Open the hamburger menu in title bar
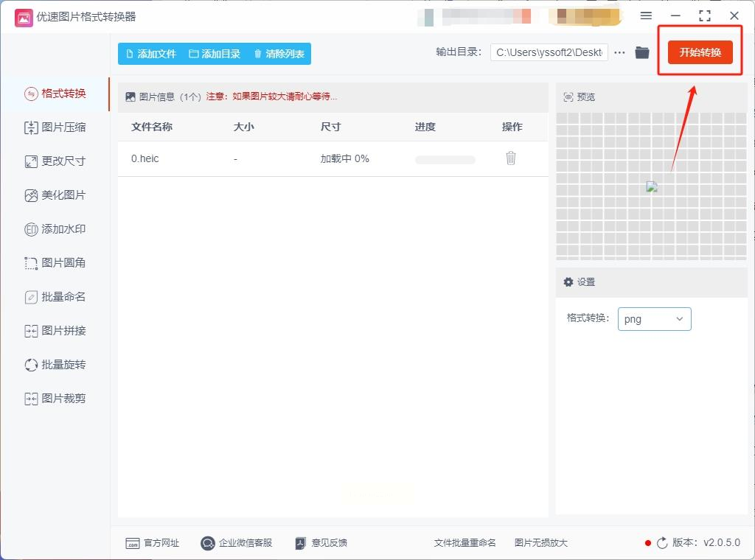This screenshot has width=755, height=560. click(x=646, y=16)
